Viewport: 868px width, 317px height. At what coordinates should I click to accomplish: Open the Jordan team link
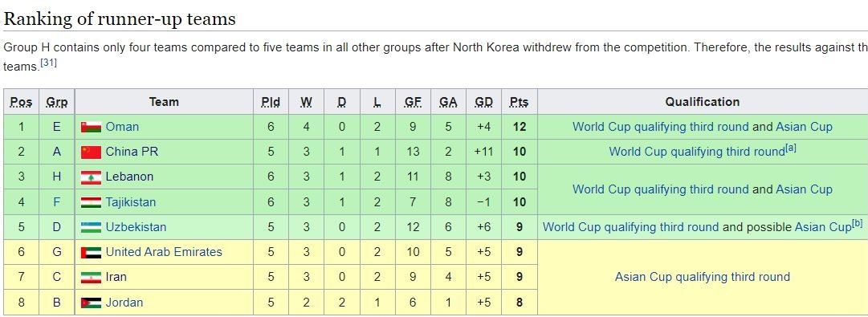pyautogui.click(x=124, y=302)
